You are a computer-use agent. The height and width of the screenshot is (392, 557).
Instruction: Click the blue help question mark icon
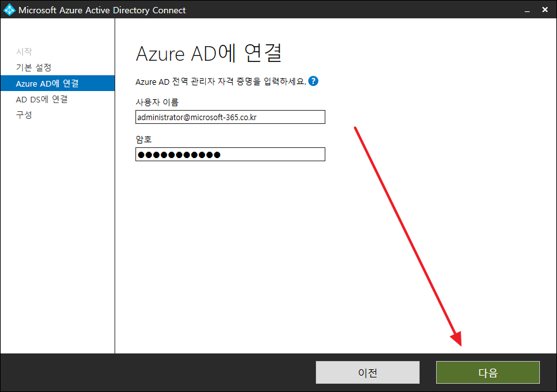pos(313,81)
